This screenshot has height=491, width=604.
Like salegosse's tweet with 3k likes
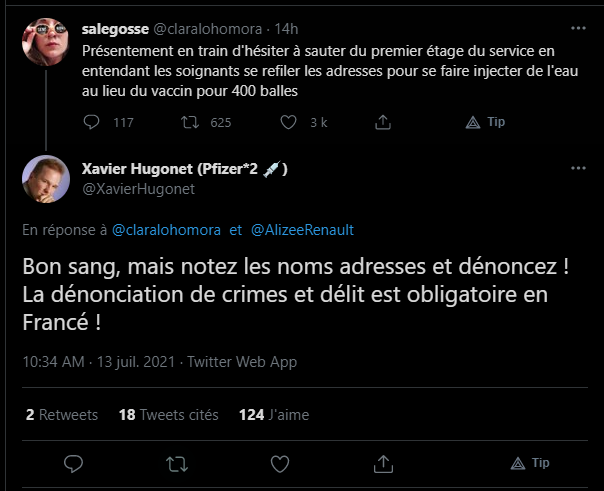tap(289, 123)
